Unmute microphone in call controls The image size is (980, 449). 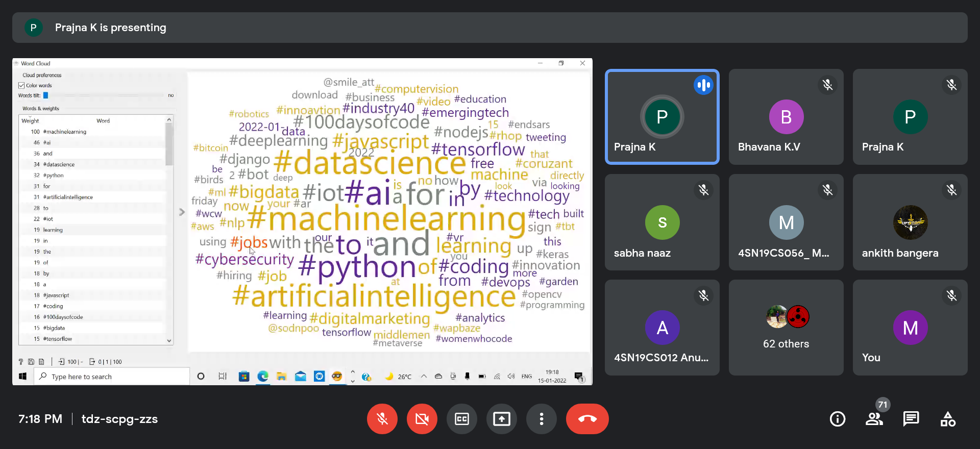382,419
